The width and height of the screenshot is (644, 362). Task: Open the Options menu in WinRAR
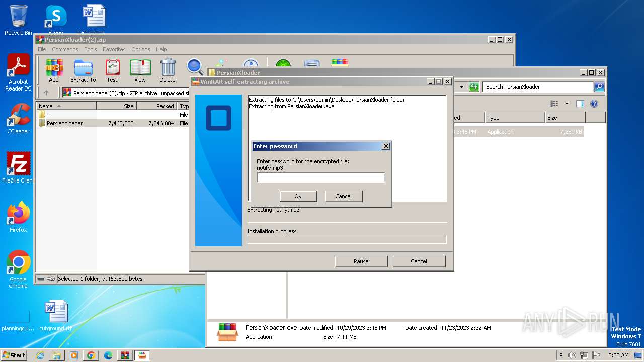click(141, 49)
